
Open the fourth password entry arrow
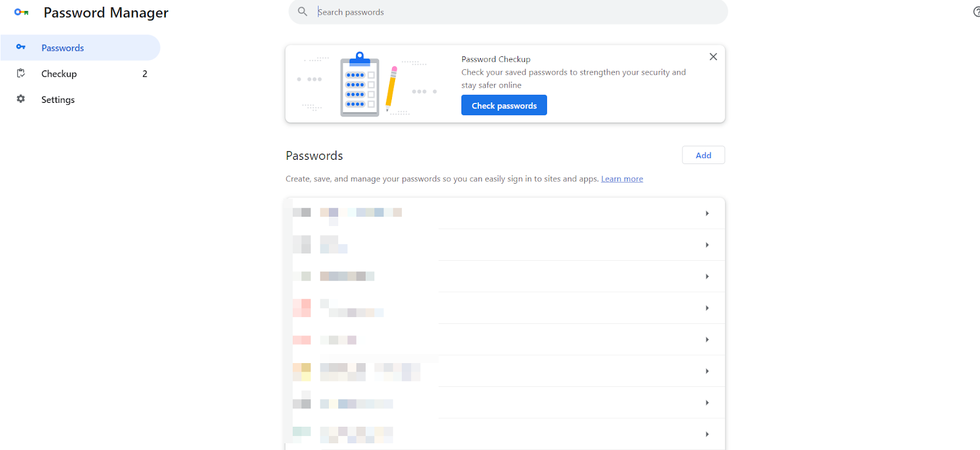click(707, 308)
